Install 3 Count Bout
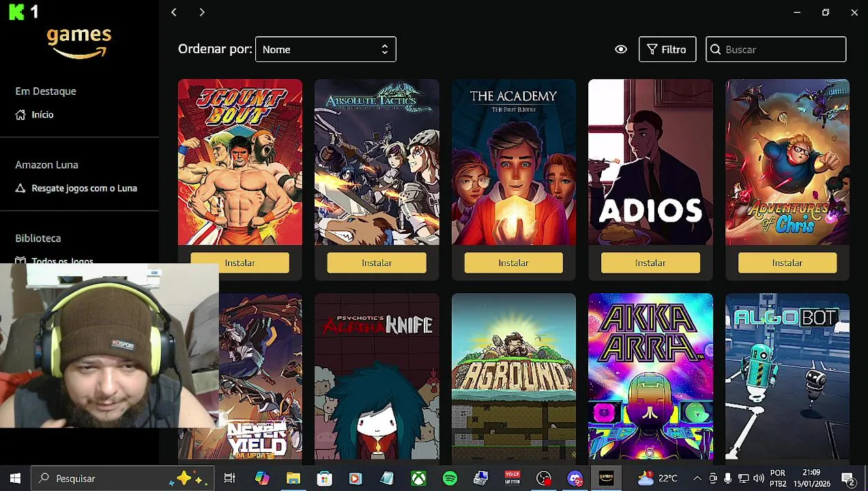 click(240, 263)
